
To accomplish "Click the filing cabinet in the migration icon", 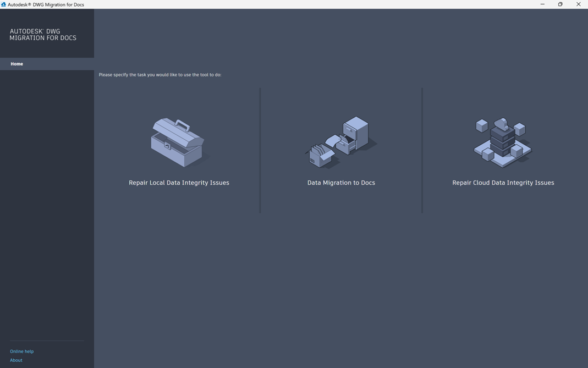I will (x=355, y=134).
